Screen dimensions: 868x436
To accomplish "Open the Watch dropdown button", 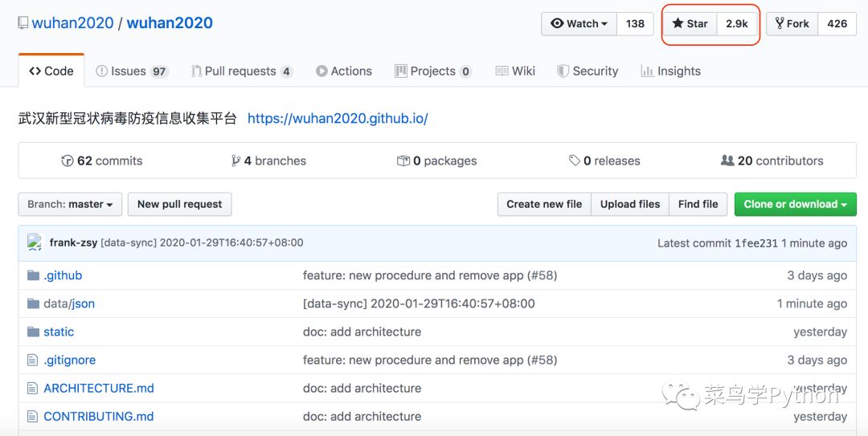I will [x=579, y=24].
